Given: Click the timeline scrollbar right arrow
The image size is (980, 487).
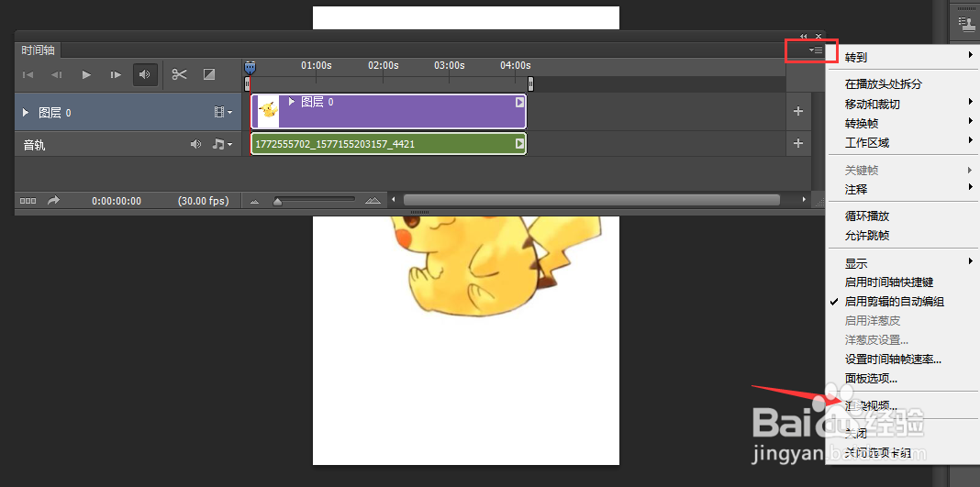Looking at the screenshot, I should pos(804,200).
